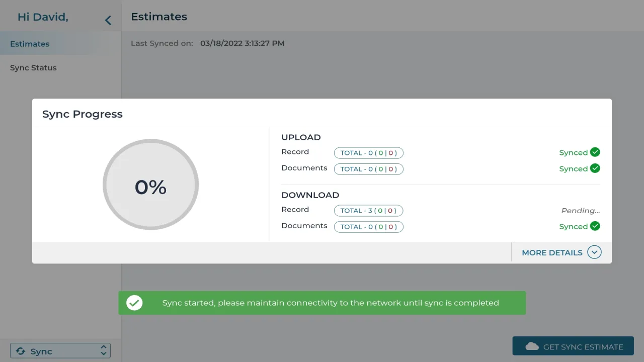Expand More Details in Sync Progress
Screen dimensions: 644x362
pos(561,252)
